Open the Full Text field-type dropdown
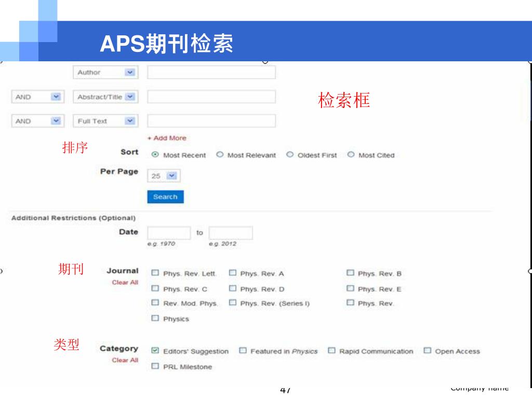The height and width of the screenshot is (399, 532). pyautogui.click(x=105, y=121)
